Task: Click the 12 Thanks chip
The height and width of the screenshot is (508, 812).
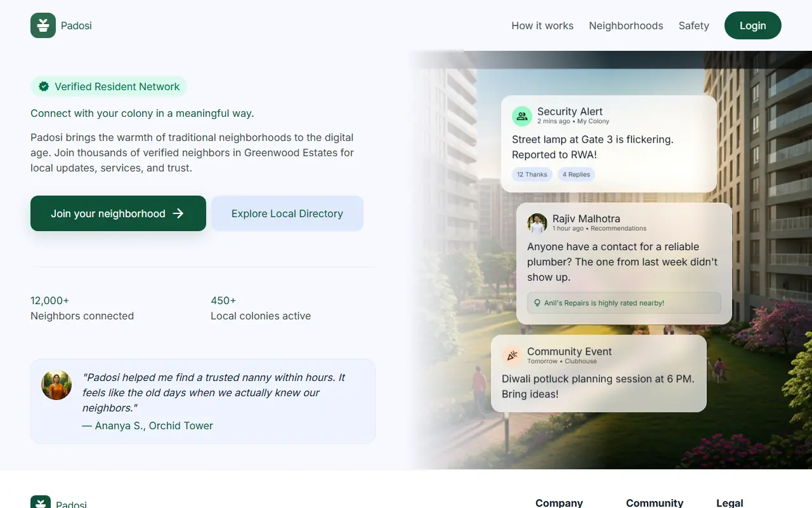Action: click(x=532, y=174)
